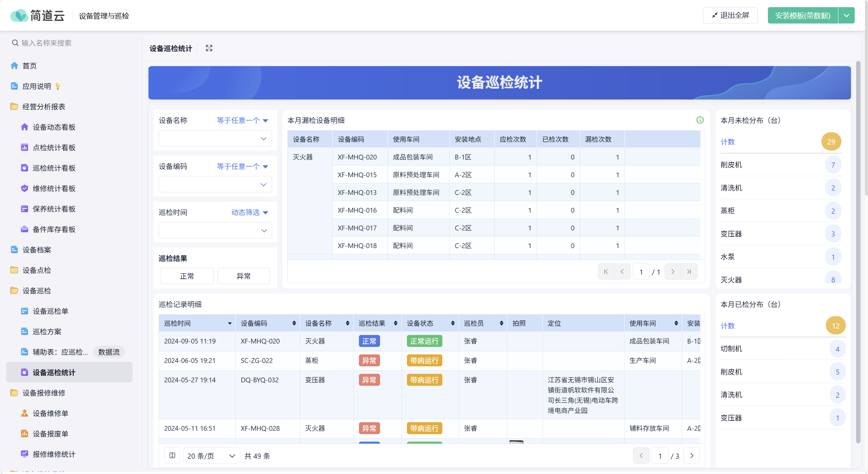
Task: Click the dashboard vertical scrollbar
Action: click(x=858, y=252)
